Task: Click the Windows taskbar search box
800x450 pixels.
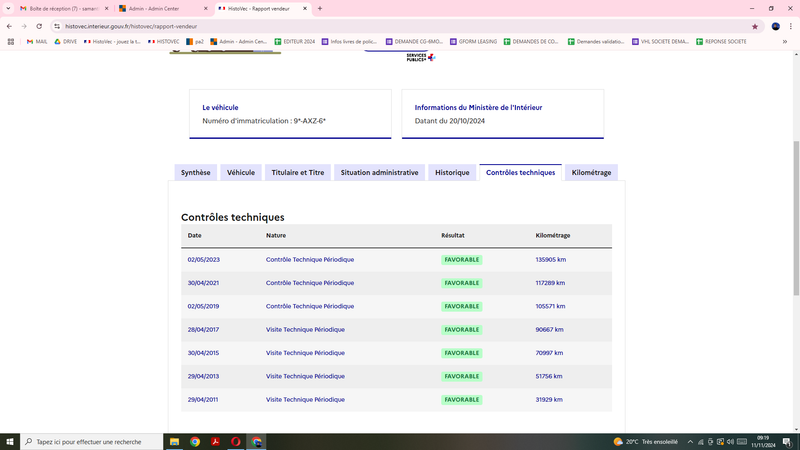Action: tap(92, 442)
